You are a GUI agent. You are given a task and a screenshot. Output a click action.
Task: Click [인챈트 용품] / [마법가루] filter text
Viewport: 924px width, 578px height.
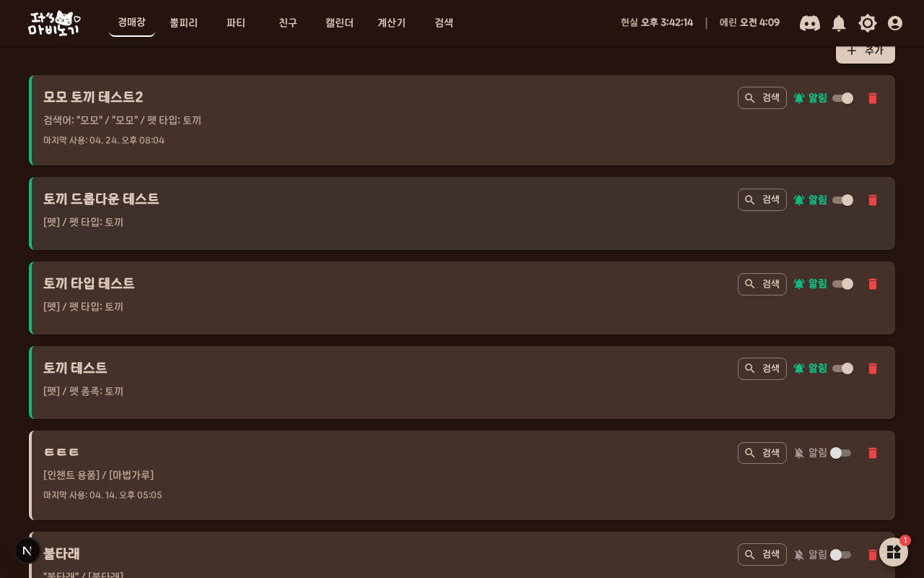click(x=98, y=475)
